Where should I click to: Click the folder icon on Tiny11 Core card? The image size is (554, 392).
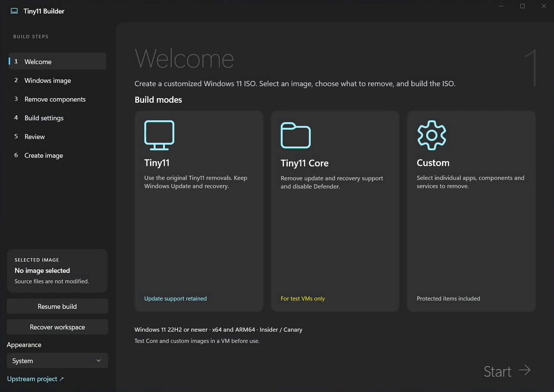tap(296, 135)
